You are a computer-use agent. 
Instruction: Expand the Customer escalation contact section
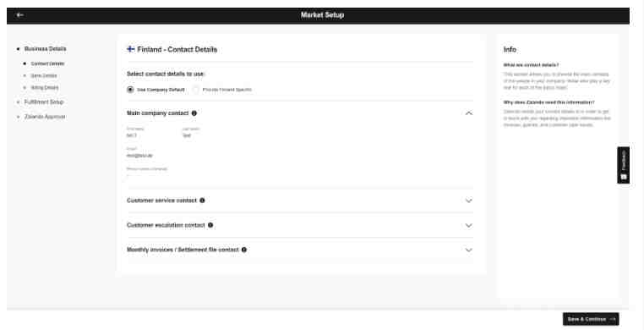point(468,225)
